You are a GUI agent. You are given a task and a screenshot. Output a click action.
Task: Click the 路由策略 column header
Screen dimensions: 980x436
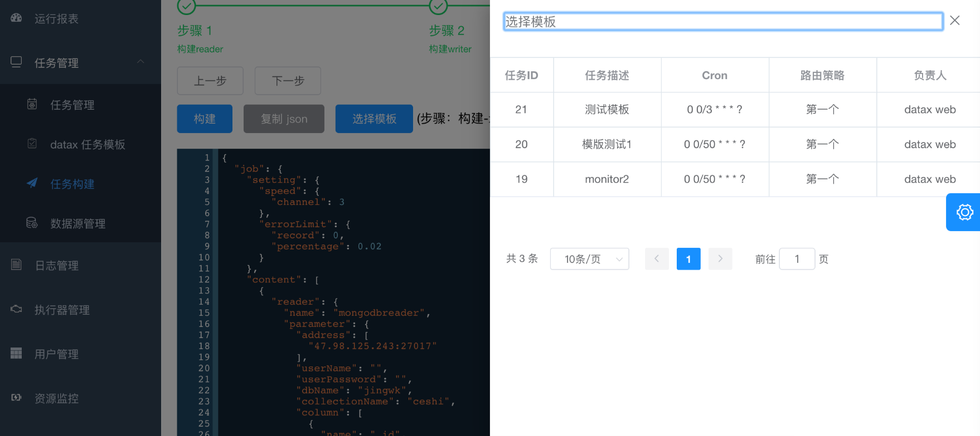click(x=822, y=75)
